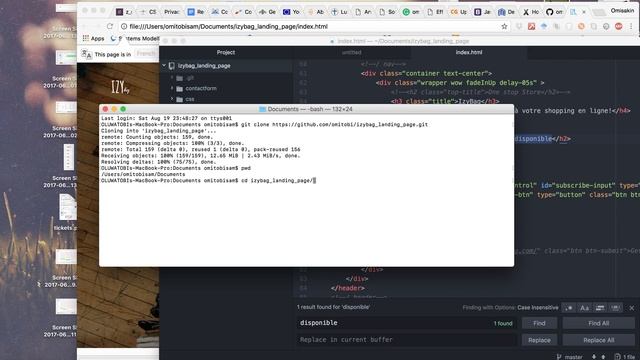Image resolution: width=640 pixels, height=360 pixels.
Task: Click '1 result found for disponible' message
Action: 333,307
